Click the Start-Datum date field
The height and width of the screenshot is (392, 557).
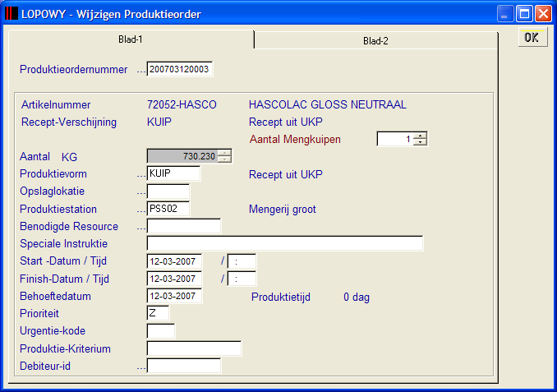click(x=174, y=261)
